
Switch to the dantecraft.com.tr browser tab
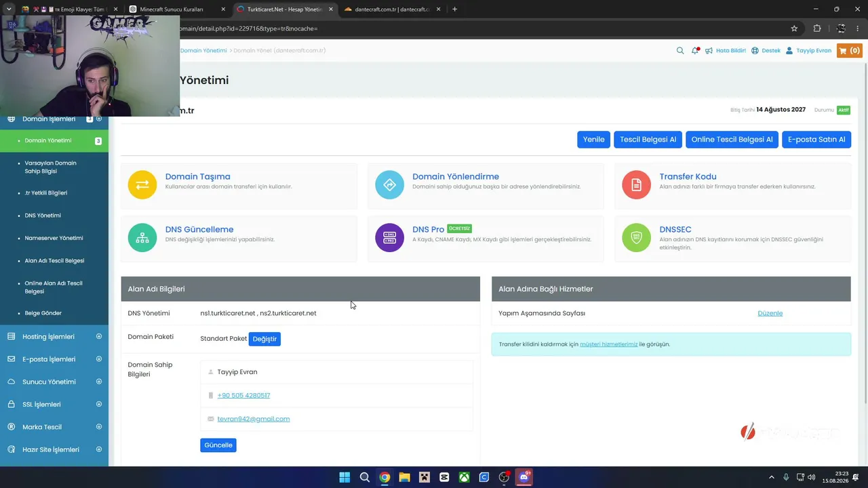pyautogui.click(x=393, y=9)
